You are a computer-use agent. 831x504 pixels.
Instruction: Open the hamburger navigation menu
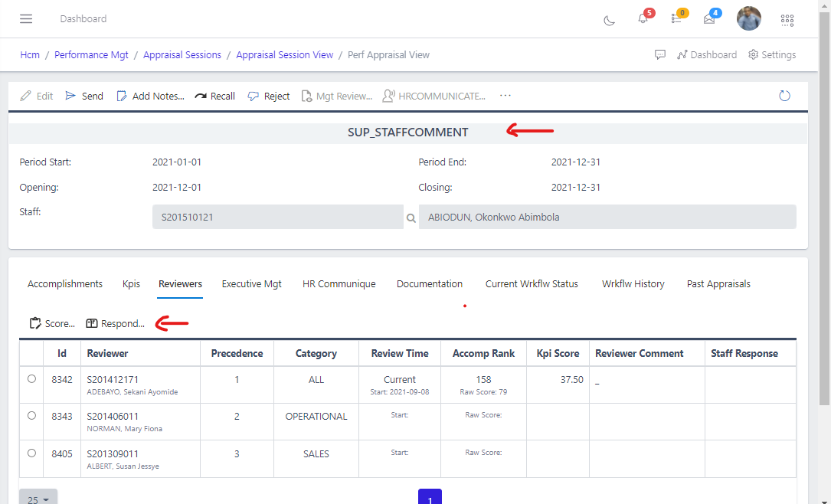(26, 18)
